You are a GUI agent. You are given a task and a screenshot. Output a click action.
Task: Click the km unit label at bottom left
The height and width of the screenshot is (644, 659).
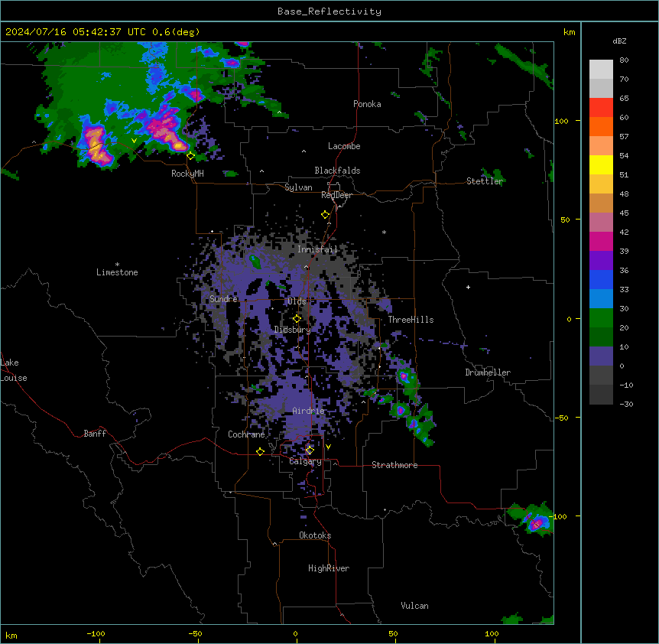tap(11, 636)
